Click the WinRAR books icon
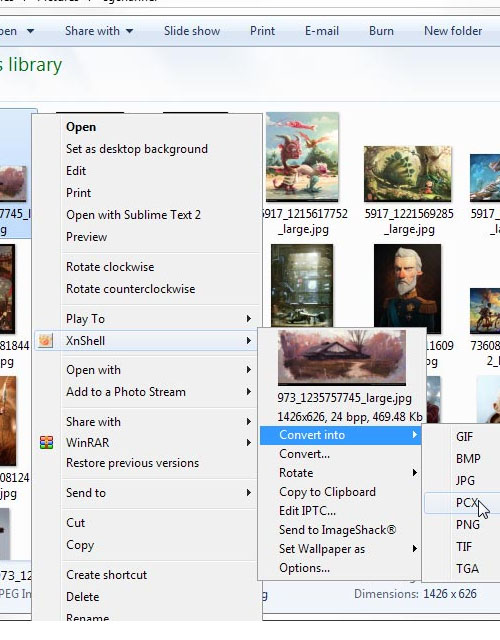This screenshot has height=640, width=500. pyautogui.click(x=46, y=442)
